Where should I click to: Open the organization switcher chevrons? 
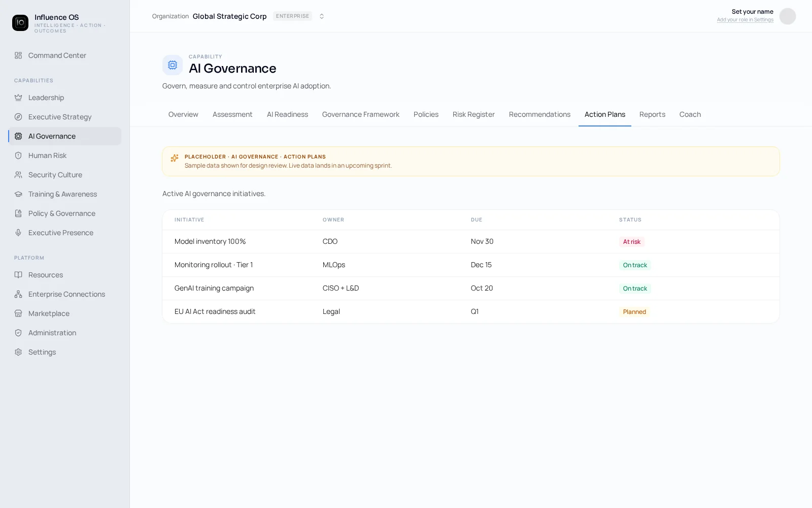point(322,16)
